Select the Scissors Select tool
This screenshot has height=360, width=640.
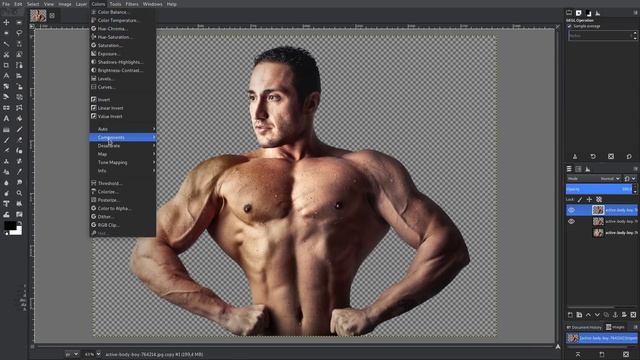point(6,54)
